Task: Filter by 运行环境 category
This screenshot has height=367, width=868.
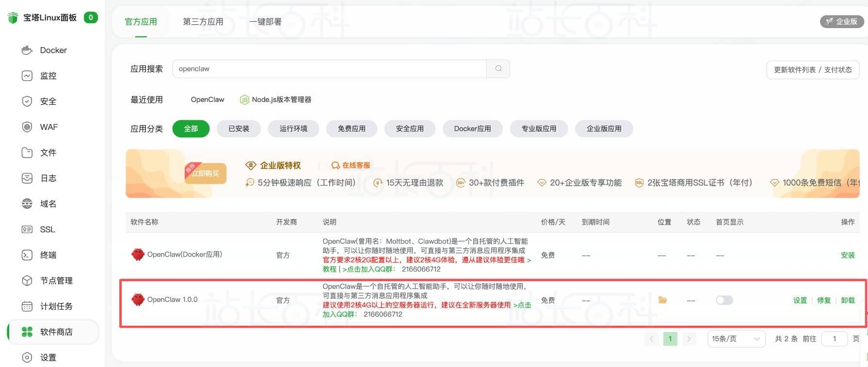Action: 293,128
